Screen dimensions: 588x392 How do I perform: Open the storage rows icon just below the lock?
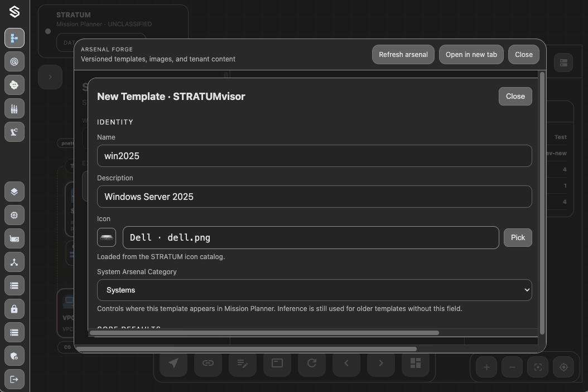(15, 332)
